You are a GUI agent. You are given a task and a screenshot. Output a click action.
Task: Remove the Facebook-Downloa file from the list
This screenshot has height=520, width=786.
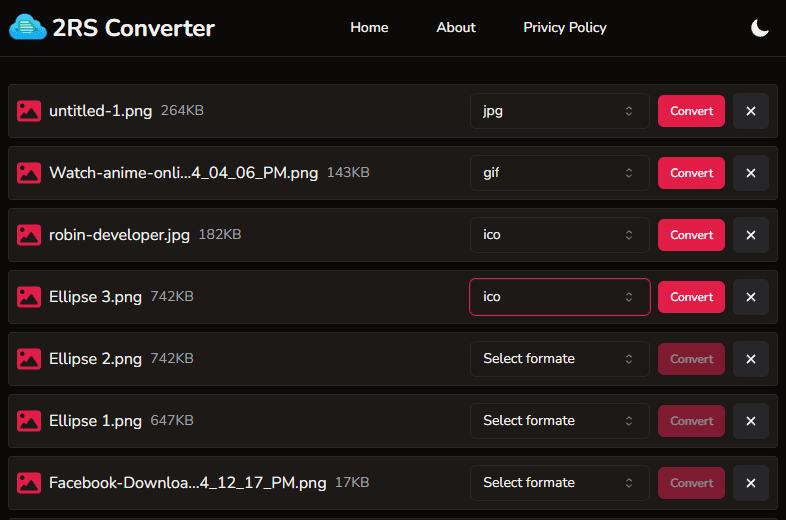point(750,483)
